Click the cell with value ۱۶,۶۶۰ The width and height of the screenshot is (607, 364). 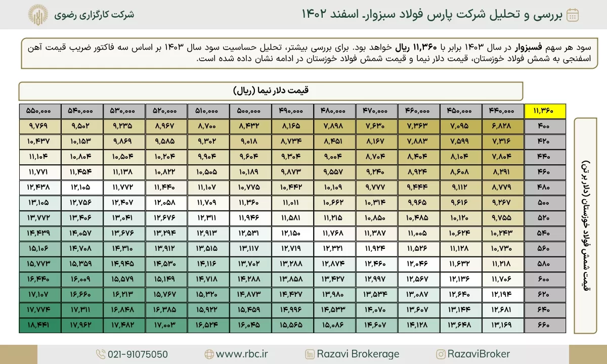tap(82, 295)
